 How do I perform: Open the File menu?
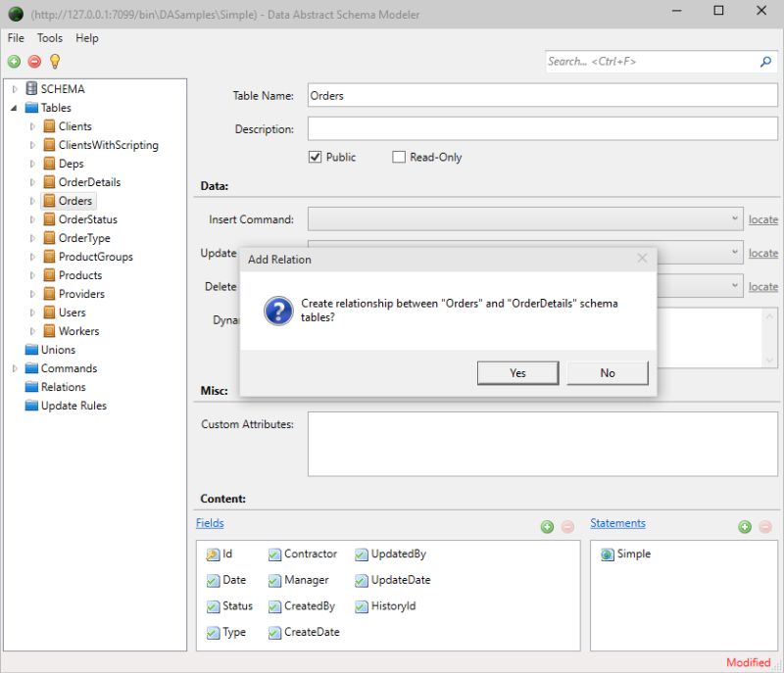(x=16, y=38)
